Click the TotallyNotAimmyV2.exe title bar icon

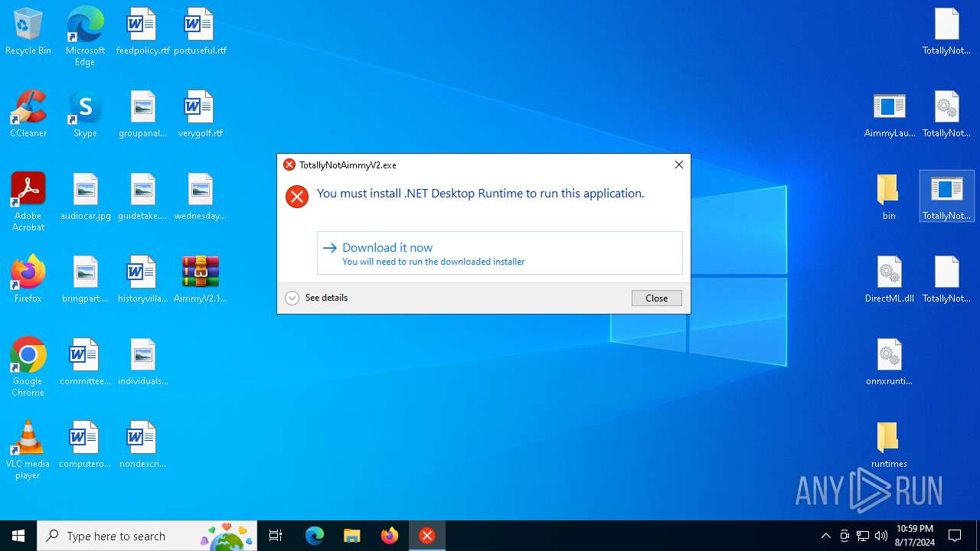(289, 165)
